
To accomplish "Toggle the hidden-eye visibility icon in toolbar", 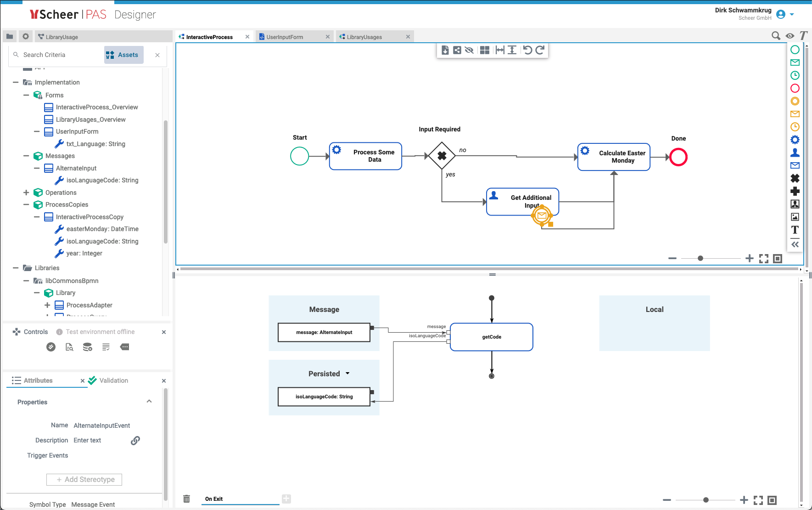I will [469, 50].
